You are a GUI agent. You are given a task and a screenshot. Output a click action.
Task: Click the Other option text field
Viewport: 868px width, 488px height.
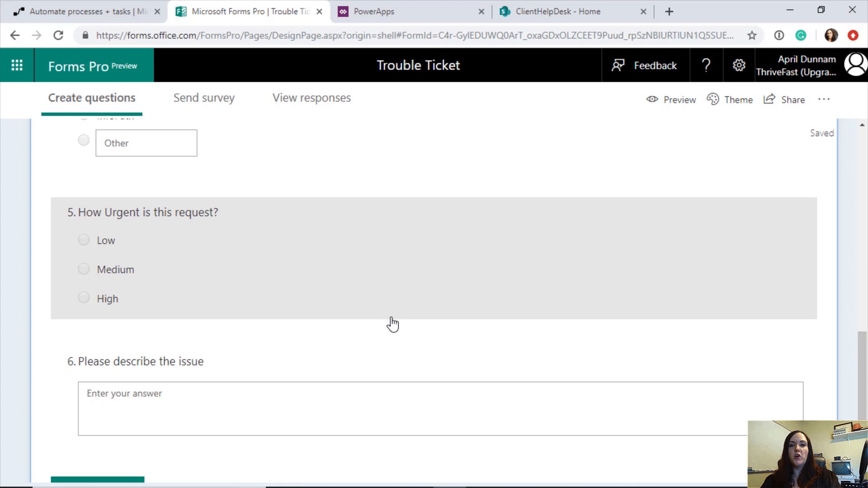coord(146,143)
